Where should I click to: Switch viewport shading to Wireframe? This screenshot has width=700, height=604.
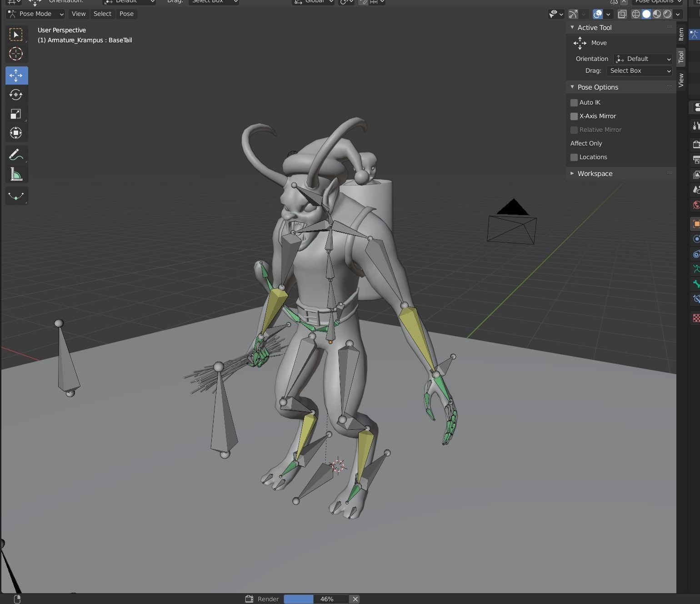coord(636,14)
